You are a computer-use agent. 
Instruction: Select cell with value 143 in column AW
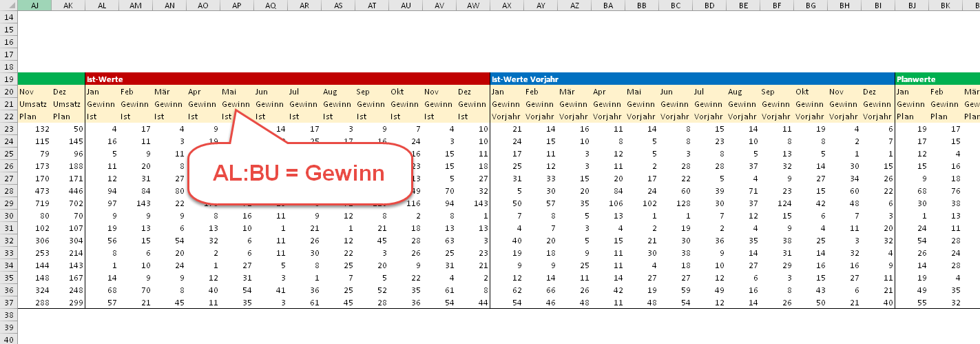pos(472,203)
